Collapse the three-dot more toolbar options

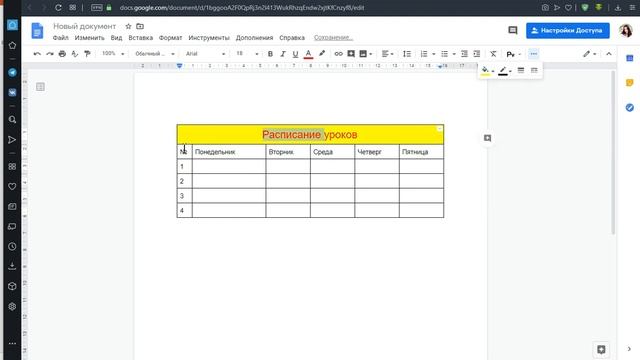click(533, 54)
